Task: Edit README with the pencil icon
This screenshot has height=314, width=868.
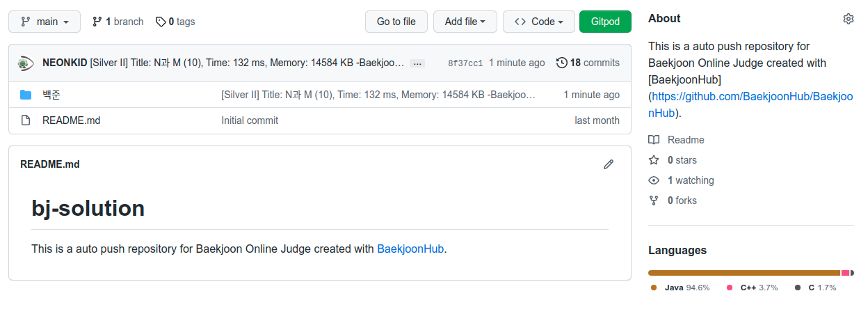Action: click(609, 164)
